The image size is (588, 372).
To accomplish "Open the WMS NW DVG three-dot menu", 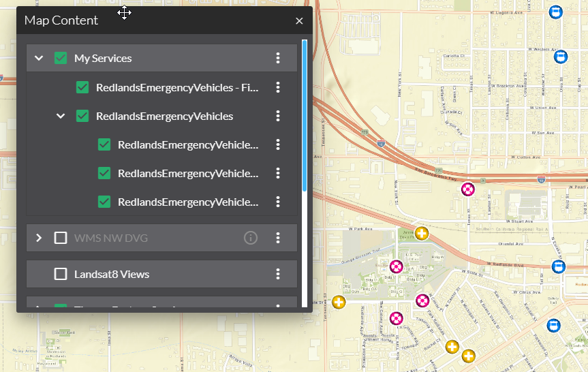I will pyautogui.click(x=278, y=238).
